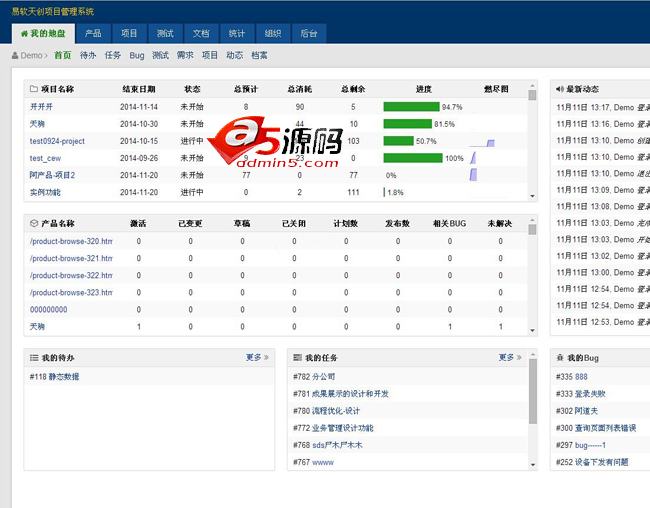Open bug #252 设备下发有问题

click(592, 462)
